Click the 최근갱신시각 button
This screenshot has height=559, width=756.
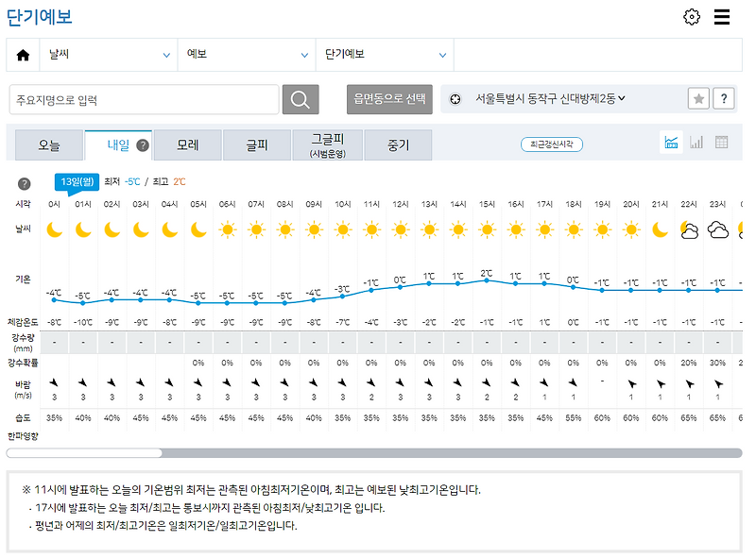point(552,144)
